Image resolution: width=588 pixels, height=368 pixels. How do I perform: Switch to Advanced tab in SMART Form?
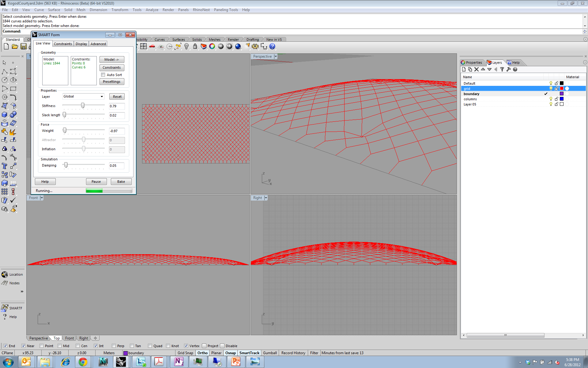98,44
